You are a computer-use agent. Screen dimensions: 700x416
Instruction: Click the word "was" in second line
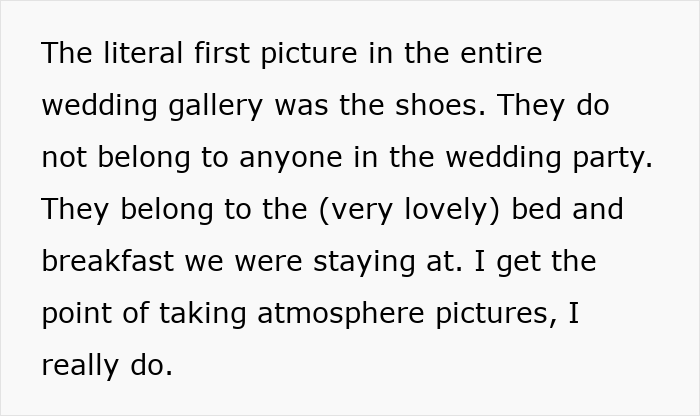(301, 106)
